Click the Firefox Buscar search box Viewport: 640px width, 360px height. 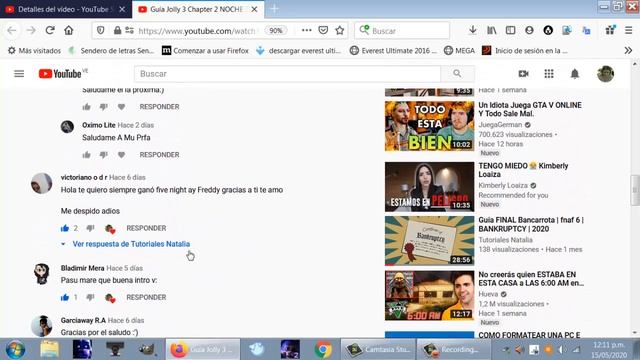pos(402,31)
